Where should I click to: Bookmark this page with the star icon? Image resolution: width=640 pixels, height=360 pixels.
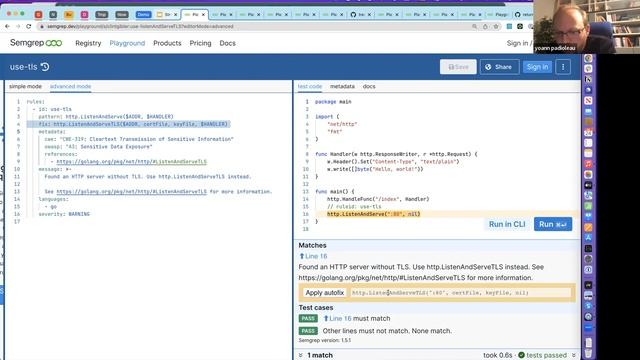496,27
